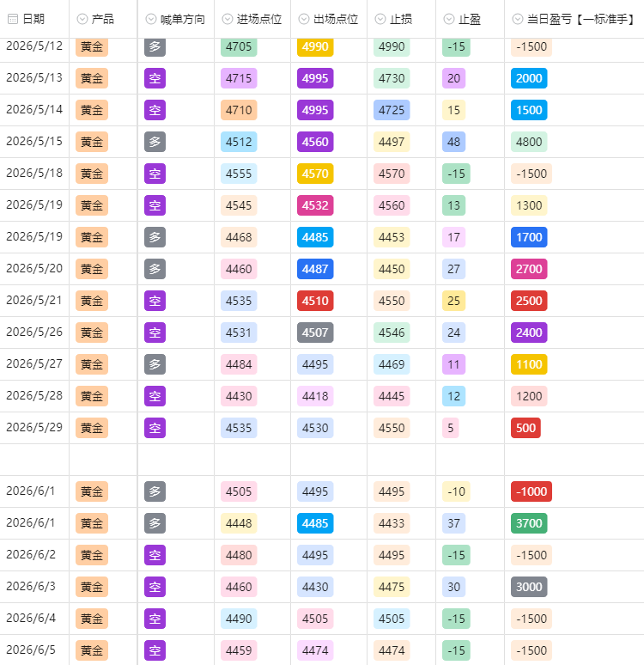Click the circle icon beside 出场点位 header
The width and height of the screenshot is (644, 665).
(x=304, y=19)
